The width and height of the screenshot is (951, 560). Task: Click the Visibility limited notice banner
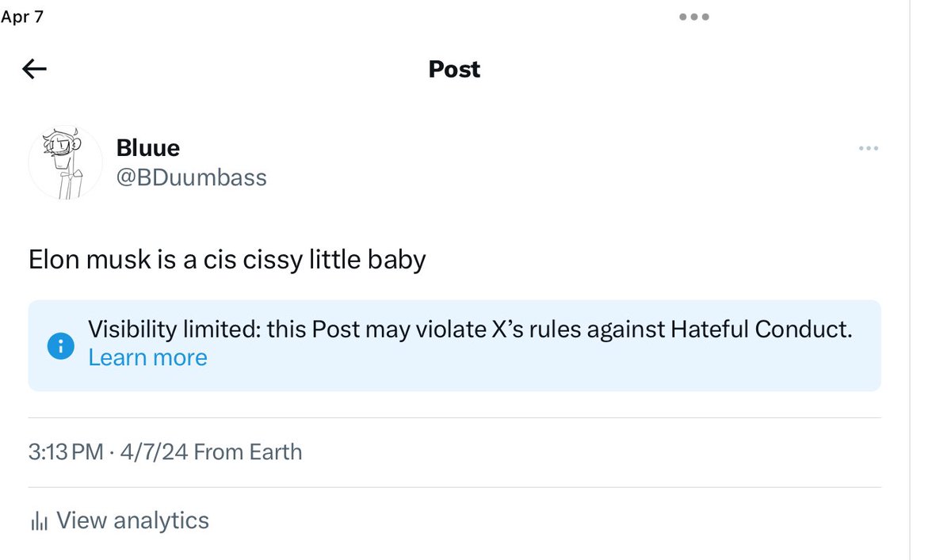point(455,345)
